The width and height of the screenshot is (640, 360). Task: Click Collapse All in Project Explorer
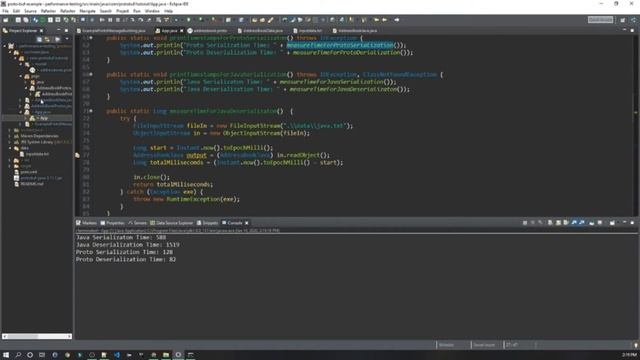40,39
